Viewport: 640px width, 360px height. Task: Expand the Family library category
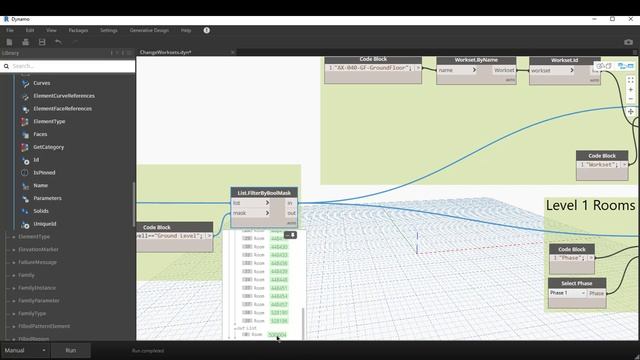click(14, 275)
